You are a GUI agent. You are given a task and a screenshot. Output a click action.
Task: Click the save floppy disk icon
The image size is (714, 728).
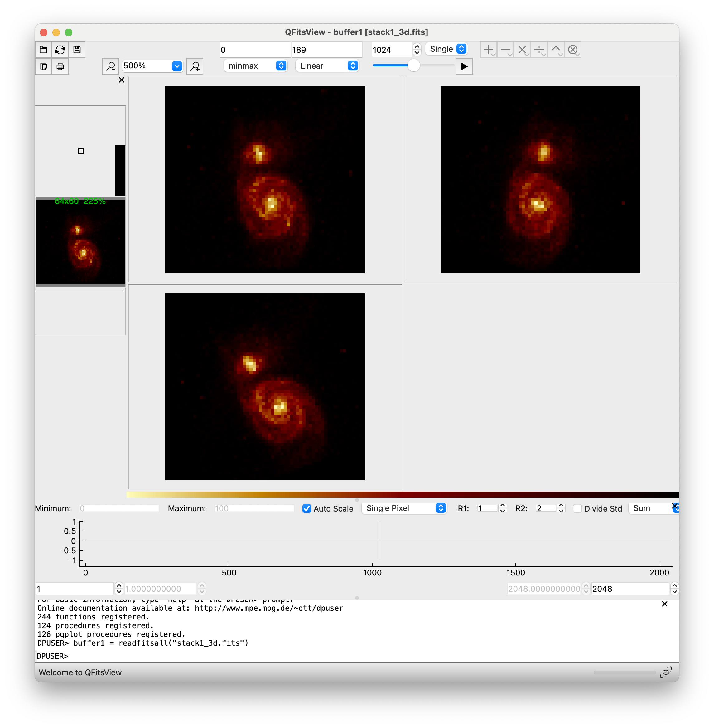(x=77, y=50)
